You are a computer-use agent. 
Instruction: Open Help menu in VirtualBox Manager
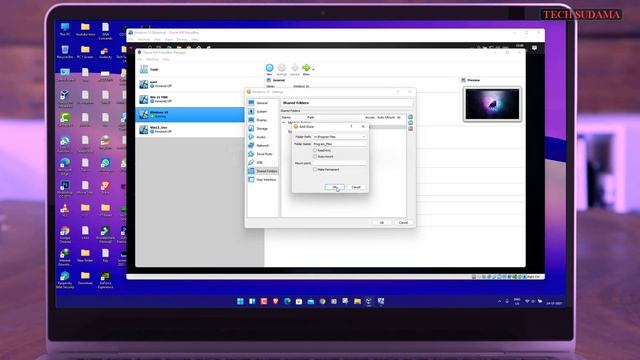coord(166,60)
